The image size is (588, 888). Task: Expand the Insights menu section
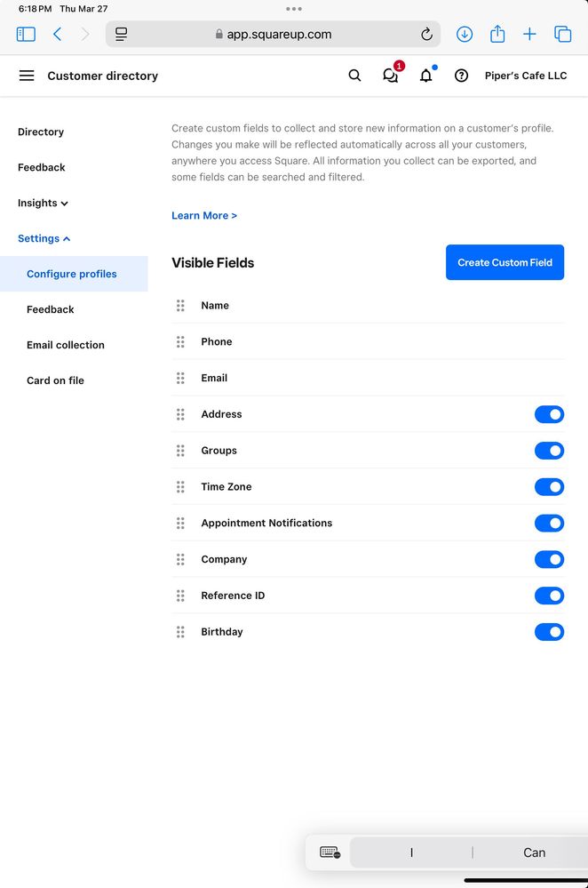pos(43,203)
